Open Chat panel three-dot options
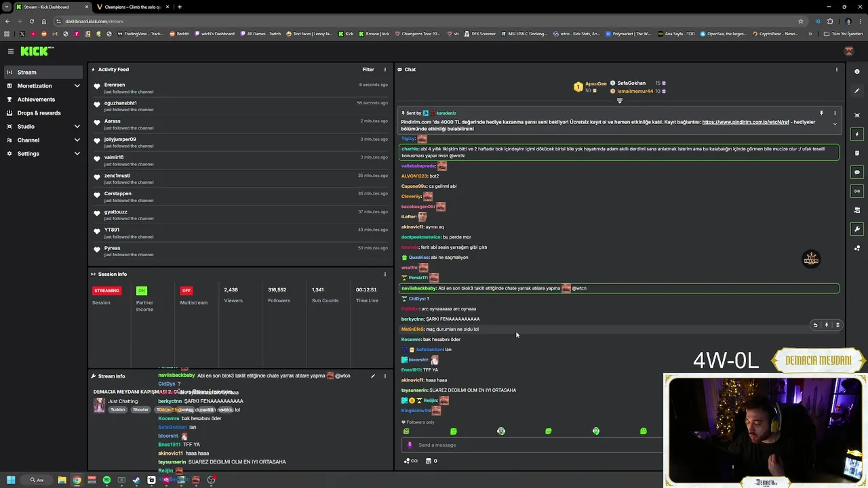The height and width of the screenshot is (488, 868). coord(836,69)
